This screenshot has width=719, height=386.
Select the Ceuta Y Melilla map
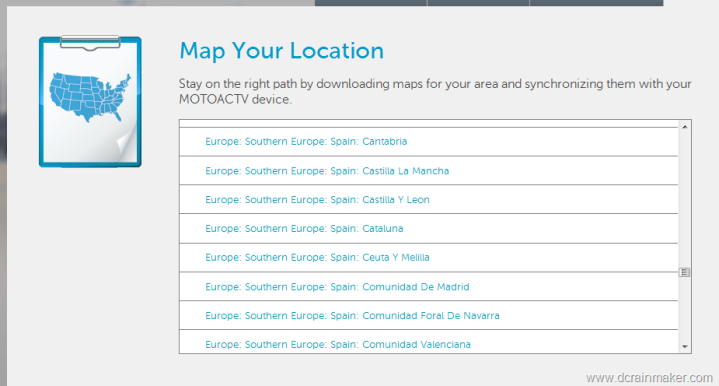click(x=317, y=257)
